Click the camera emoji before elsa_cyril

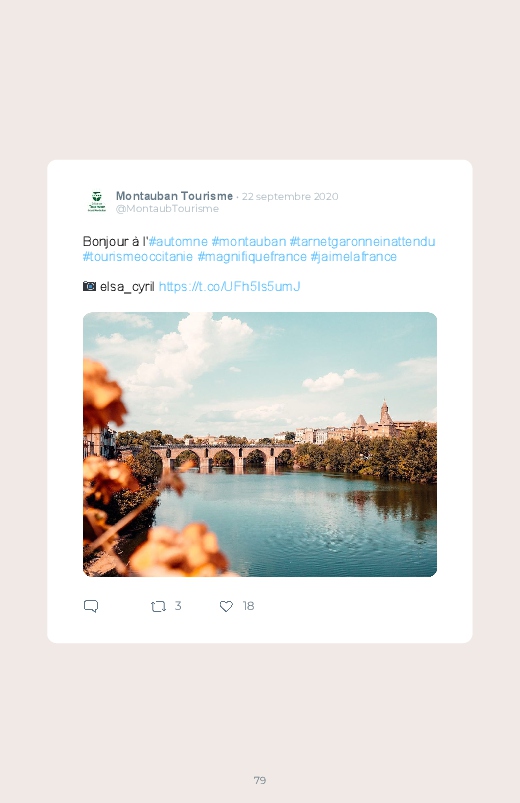pyautogui.click(x=89, y=286)
